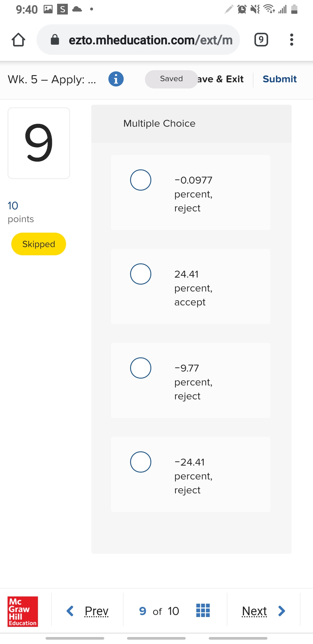Select the −9.77 percent, reject option
Viewport: 313px width, 644px height.
141,368
